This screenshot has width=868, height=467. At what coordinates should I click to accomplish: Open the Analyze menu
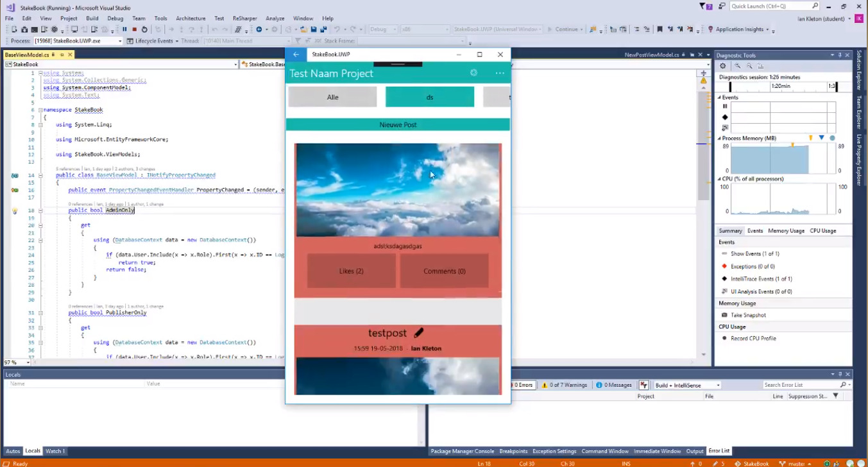[x=275, y=19]
